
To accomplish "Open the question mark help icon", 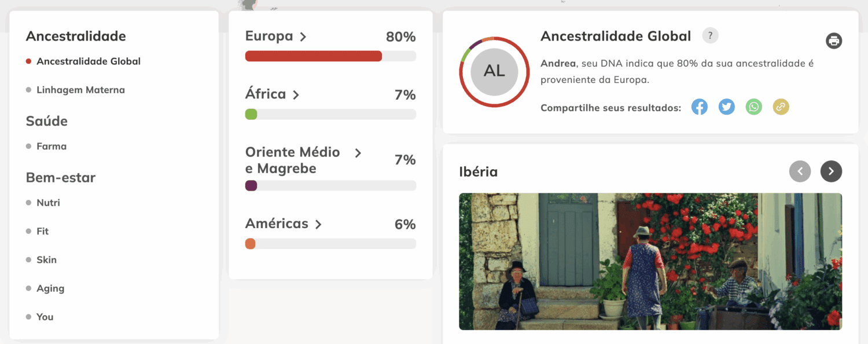I will (710, 36).
